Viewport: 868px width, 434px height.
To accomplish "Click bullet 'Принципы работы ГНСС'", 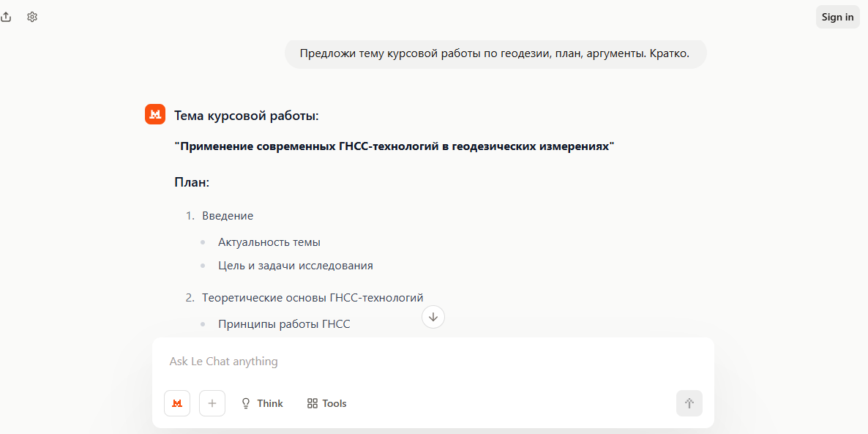I will coord(284,324).
